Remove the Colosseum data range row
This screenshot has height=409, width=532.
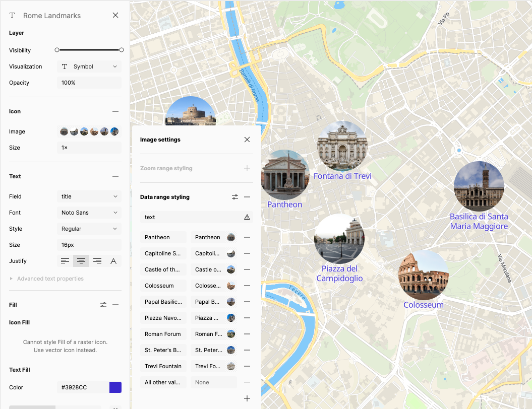(x=247, y=286)
